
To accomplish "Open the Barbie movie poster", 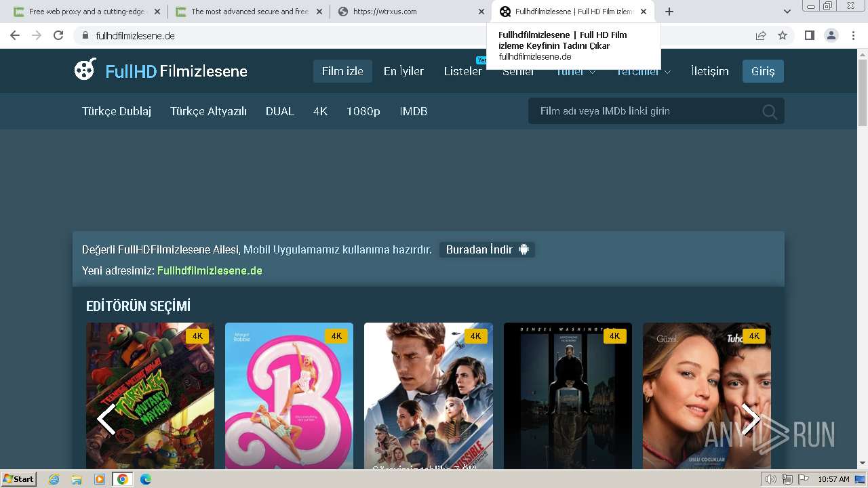I will [289, 396].
